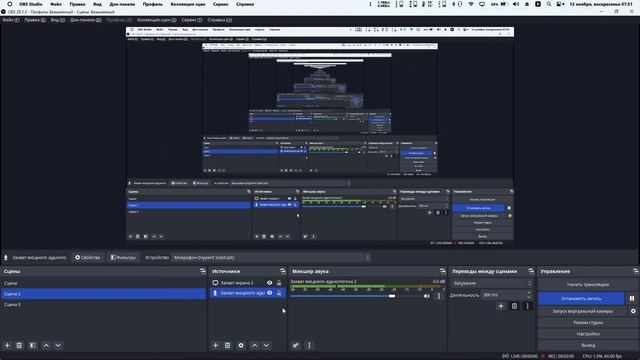Viewport: 640px width, 360px height.
Task: Enable Режим студии studio mode
Action: [x=588, y=322]
